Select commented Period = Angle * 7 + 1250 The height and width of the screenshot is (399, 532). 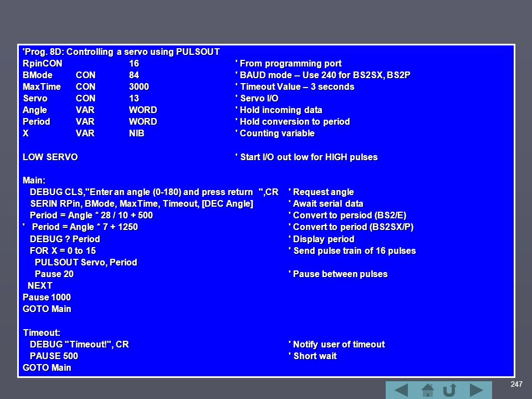(80, 227)
